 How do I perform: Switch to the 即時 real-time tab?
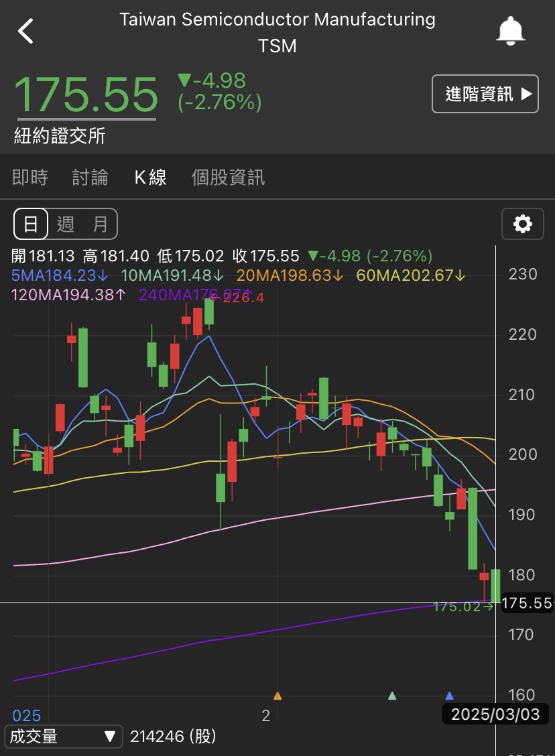coord(29,178)
